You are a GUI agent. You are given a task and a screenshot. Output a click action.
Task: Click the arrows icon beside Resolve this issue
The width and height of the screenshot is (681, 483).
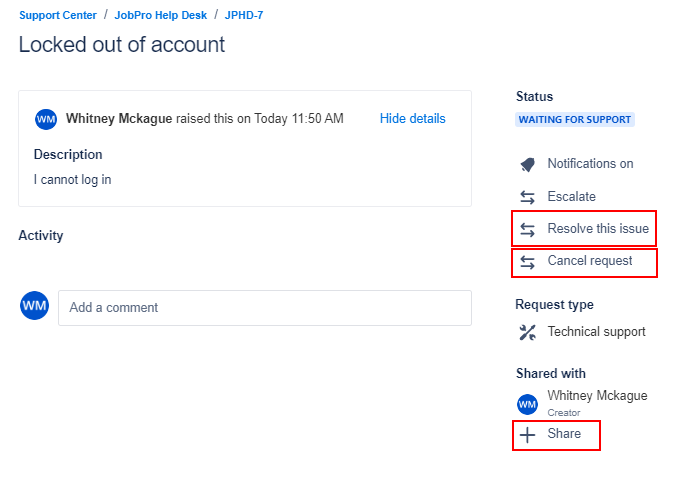point(527,229)
